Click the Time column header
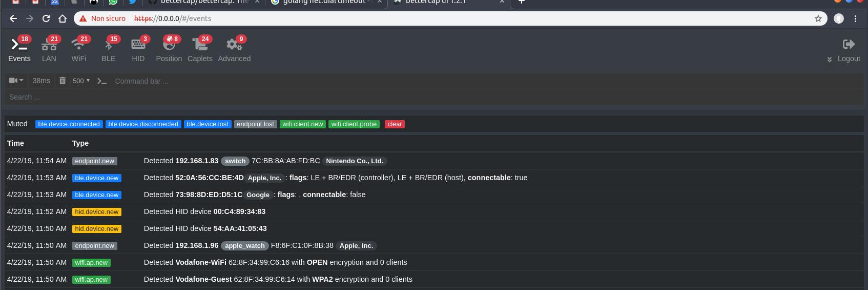This screenshot has height=290, width=868. click(x=15, y=143)
